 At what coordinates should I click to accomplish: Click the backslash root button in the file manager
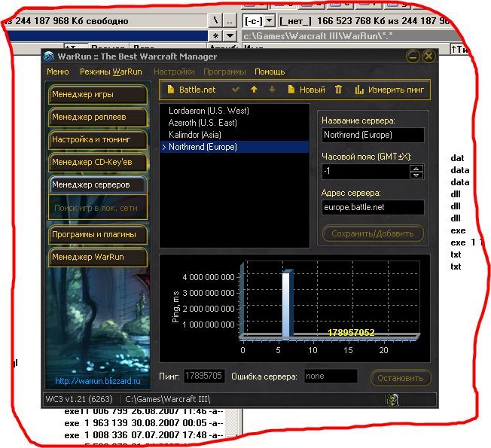coord(215,21)
